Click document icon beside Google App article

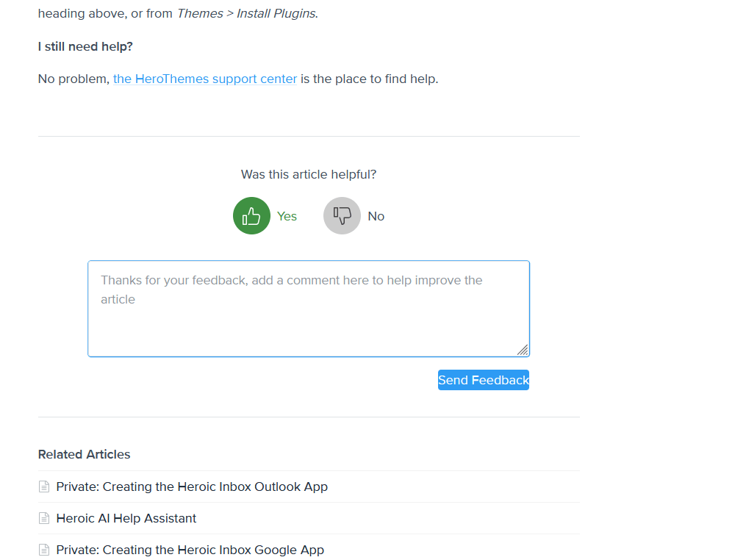tap(44, 550)
